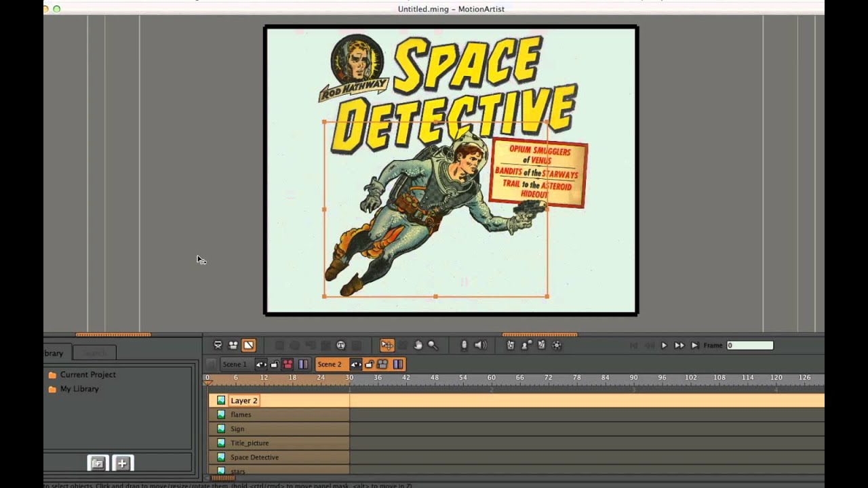868x488 pixels.
Task: Select the arrow transform selection tool
Action: pyautogui.click(x=387, y=346)
